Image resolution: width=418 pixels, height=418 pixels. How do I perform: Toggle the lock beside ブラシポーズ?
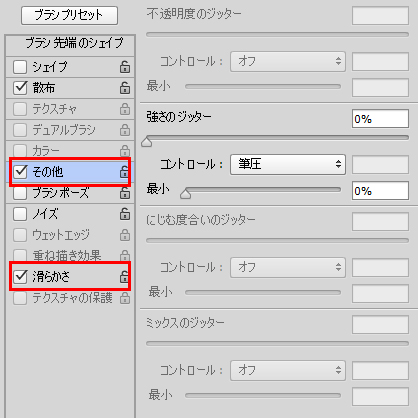point(125,193)
